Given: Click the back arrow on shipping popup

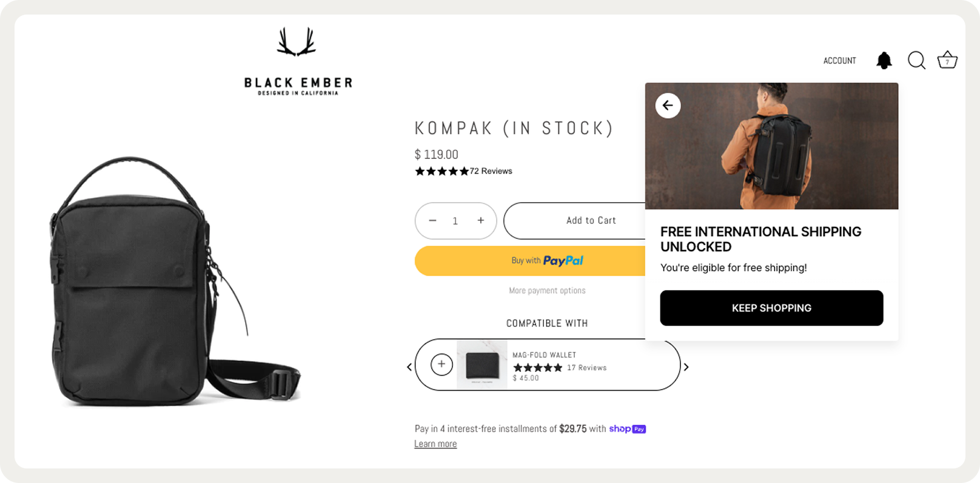Looking at the screenshot, I should coord(668,106).
